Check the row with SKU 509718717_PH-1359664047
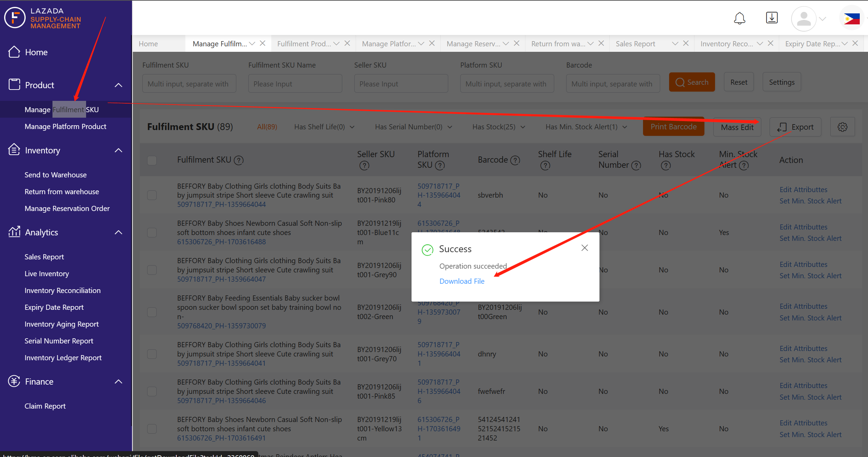This screenshot has height=457, width=868. pos(152,270)
